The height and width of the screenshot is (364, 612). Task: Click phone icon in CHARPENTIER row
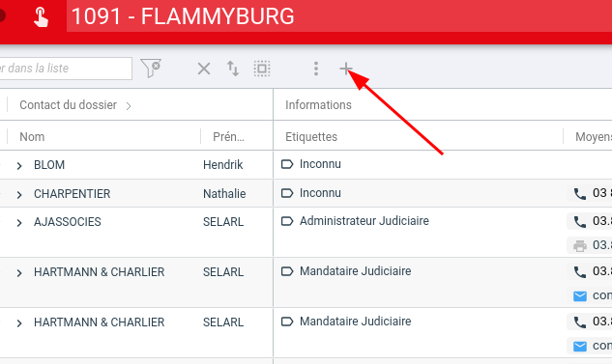[579, 194]
